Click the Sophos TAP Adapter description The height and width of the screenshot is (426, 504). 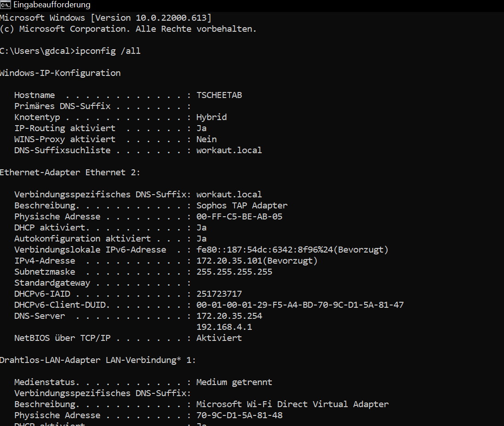pyautogui.click(x=242, y=206)
